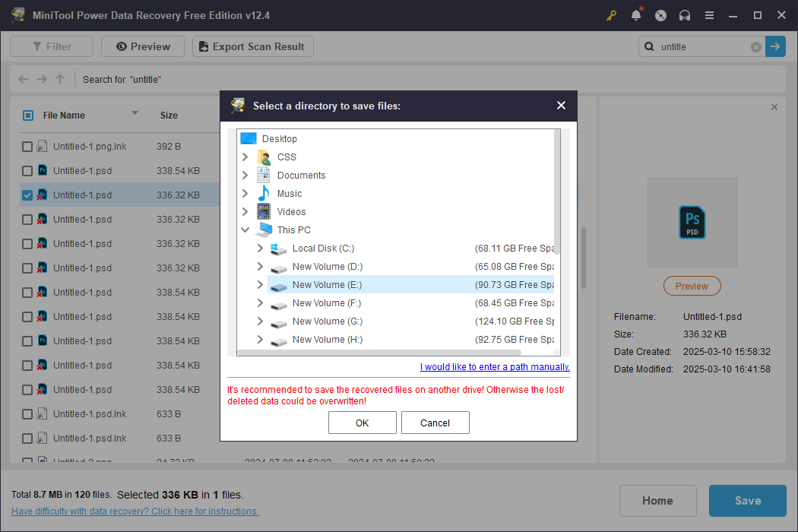Expand the Videos folder node
The width and height of the screenshot is (798, 532).
tap(245, 211)
